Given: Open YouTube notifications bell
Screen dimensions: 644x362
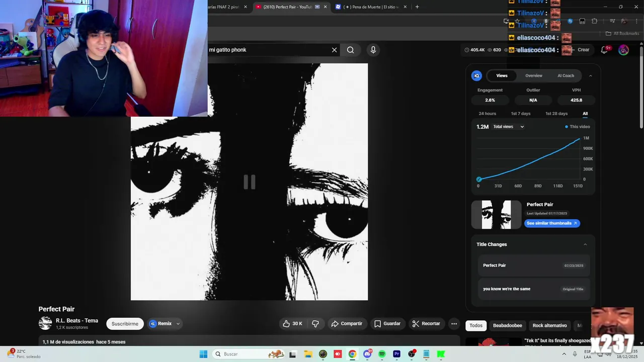Looking at the screenshot, I should click(605, 50).
